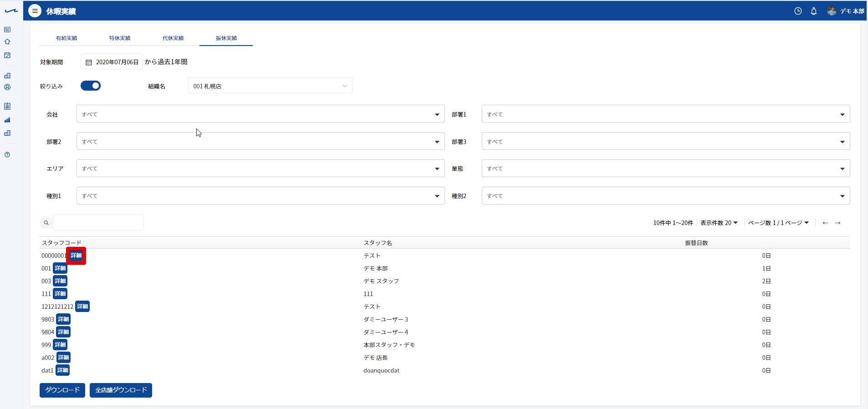The width and height of the screenshot is (868, 409).
Task: Click 詳細 for staff code 0000001
Action: coord(76,256)
